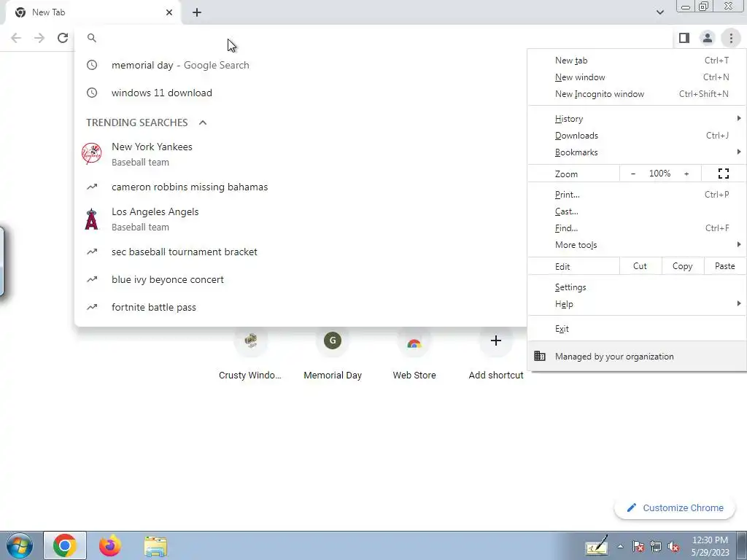Viewport: 747px width, 560px height.
Task: Click the Crusty Windows shortcut icon
Action: (251, 341)
